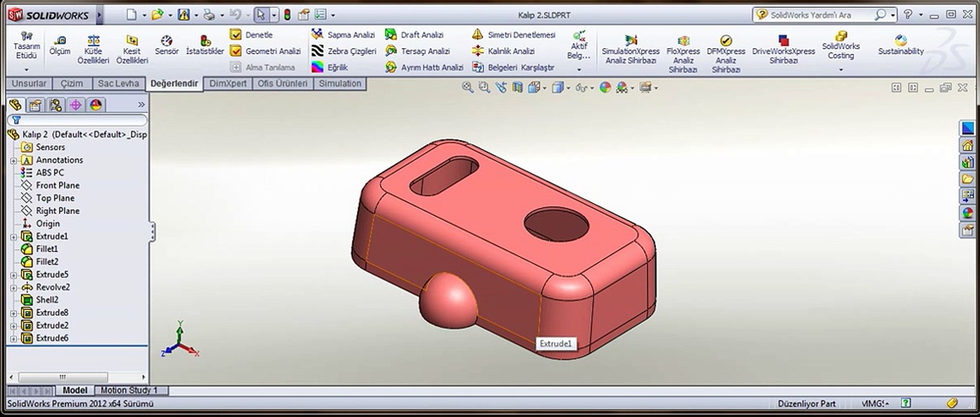Launch FloXpress Analiz Sihirbazı
This screenshot has width=980, height=417.
click(683, 53)
